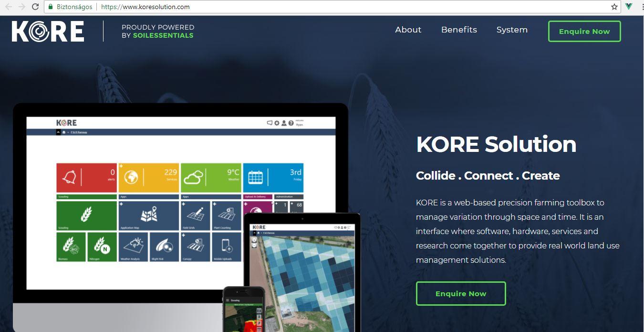644x332 pixels.
Task: Open the blue calendar date tile
Action: (x=273, y=178)
